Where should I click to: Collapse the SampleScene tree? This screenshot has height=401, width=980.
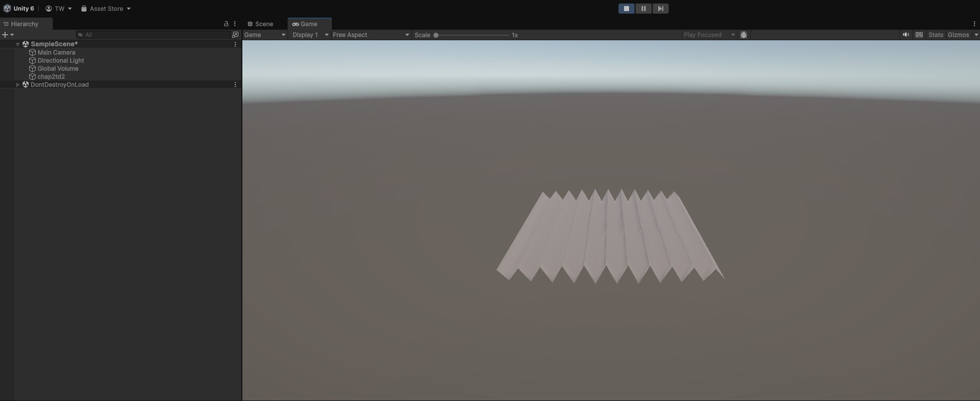[x=18, y=44]
